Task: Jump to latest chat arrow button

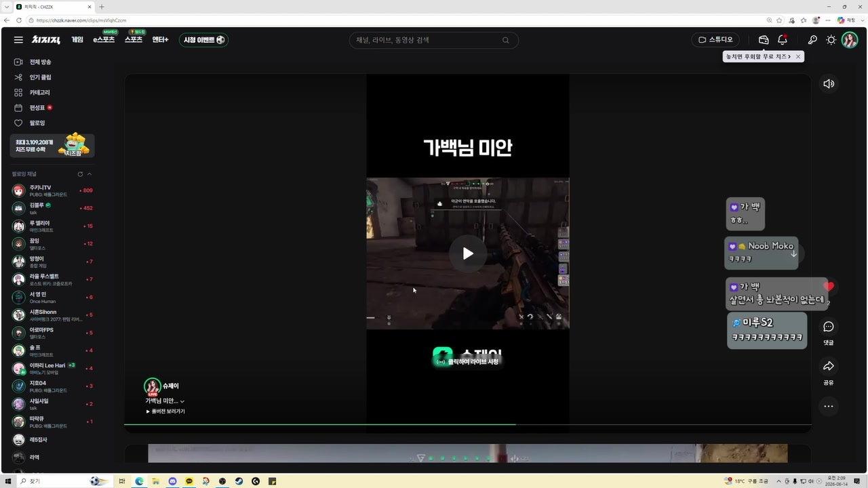Action: [x=793, y=253]
